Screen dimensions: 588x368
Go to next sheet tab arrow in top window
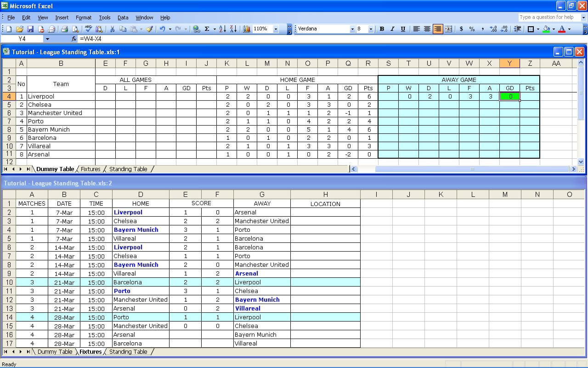coord(21,169)
